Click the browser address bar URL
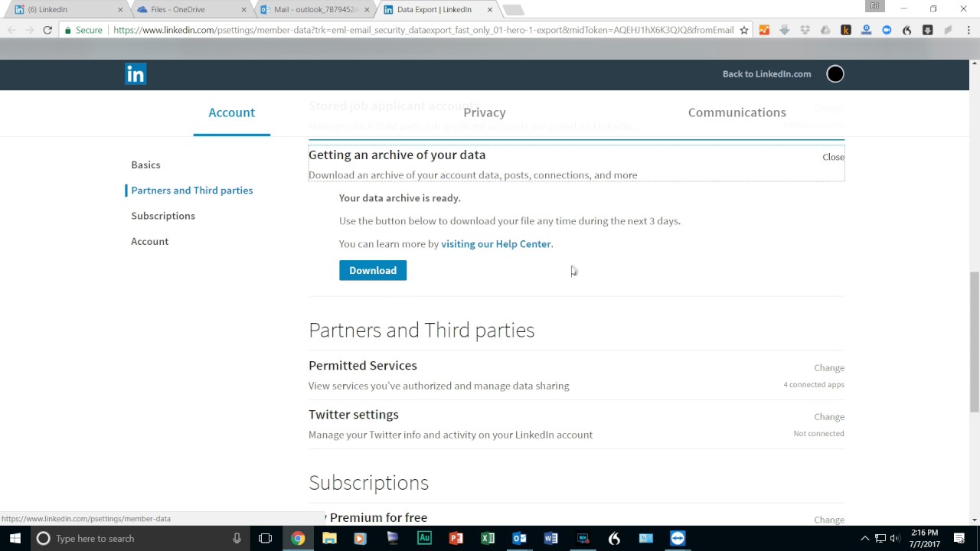This screenshot has height=551, width=980. click(423, 30)
